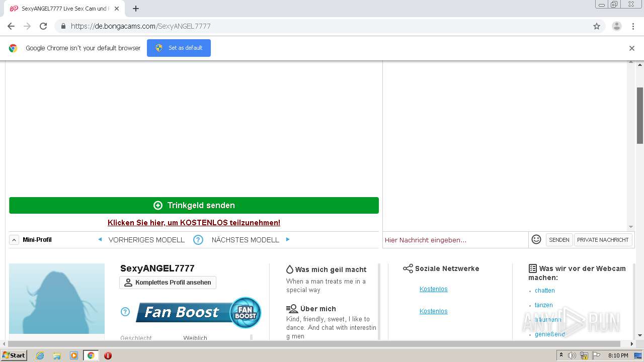Go back using browser back arrow
Image resolution: width=644 pixels, height=362 pixels.
click(11, 26)
